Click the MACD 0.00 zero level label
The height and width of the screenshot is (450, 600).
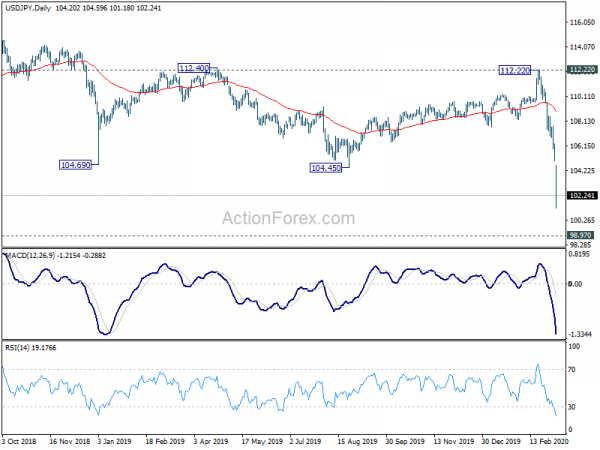(576, 284)
